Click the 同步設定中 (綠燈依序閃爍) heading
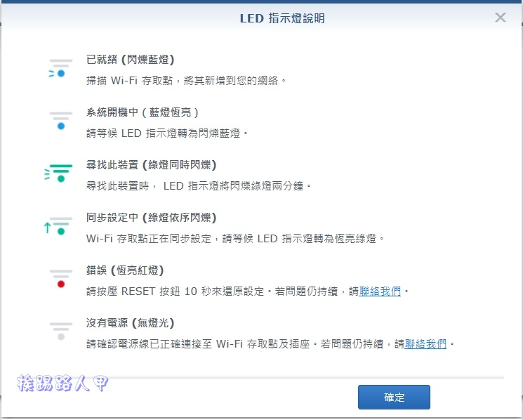The height and width of the screenshot is (420, 523). [x=151, y=218]
